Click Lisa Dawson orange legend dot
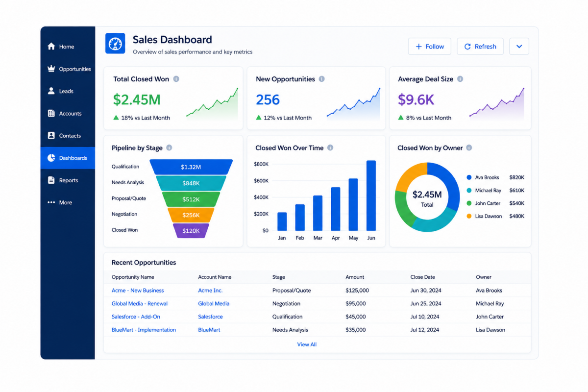The width and height of the screenshot is (588, 392). coord(469,216)
